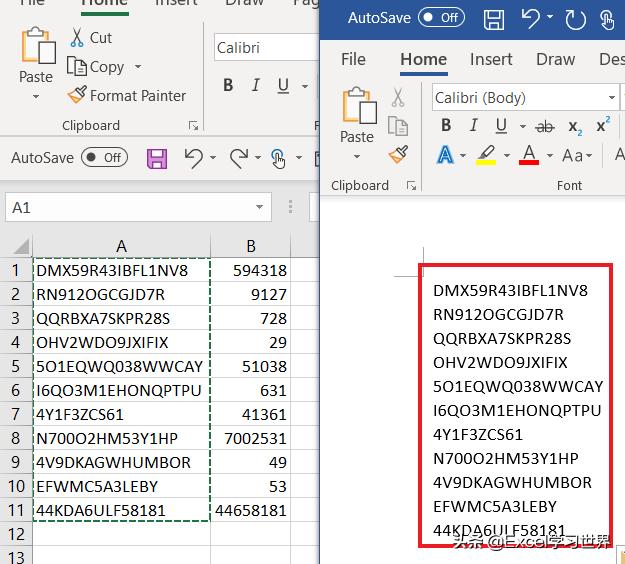Toggle AutoSave switch in Word
This screenshot has height=564, width=625.
[x=441, y=18]
